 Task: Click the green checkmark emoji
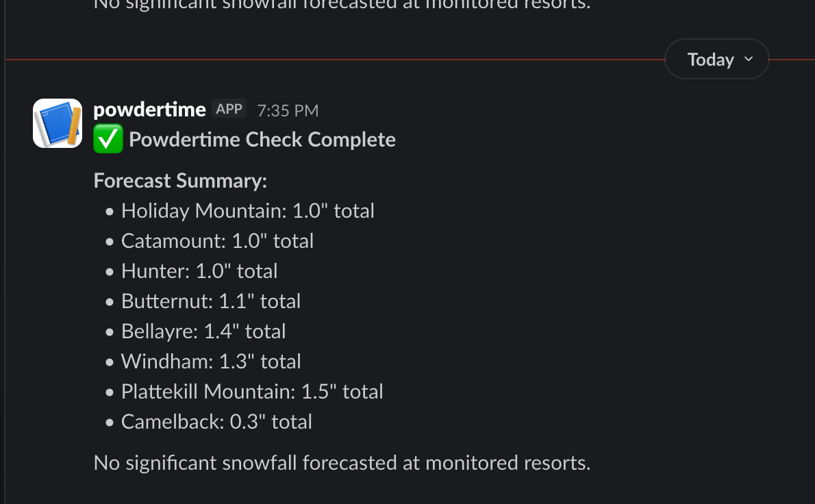click(108, 138)
